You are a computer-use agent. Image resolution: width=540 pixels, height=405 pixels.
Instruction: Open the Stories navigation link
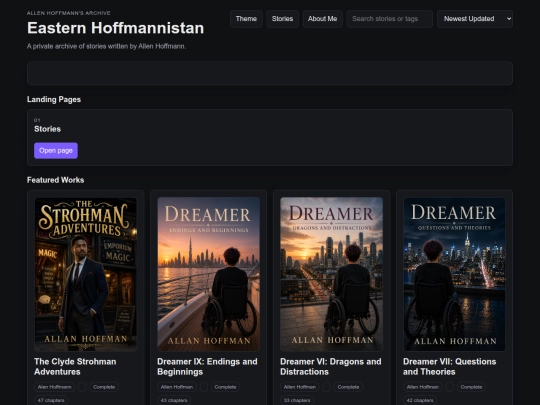[x=282, y=19]
